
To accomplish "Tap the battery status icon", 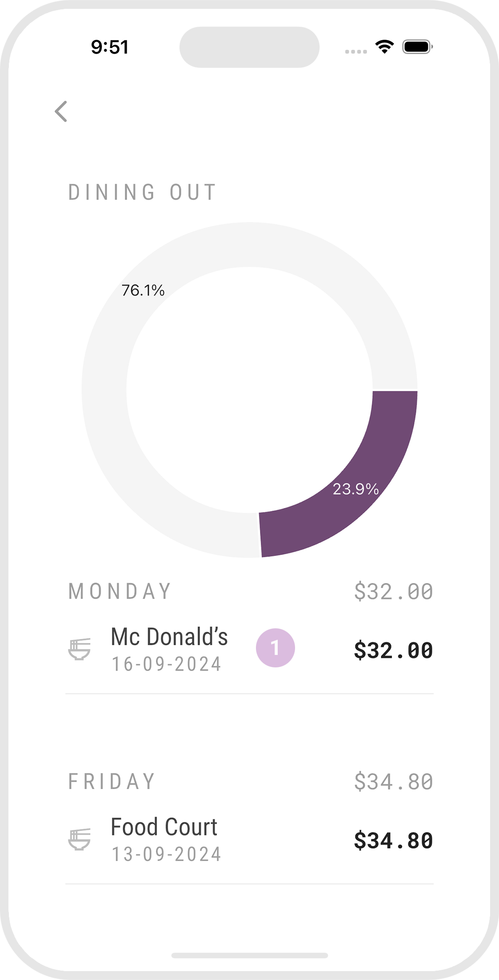I will (x=417, y=47).
